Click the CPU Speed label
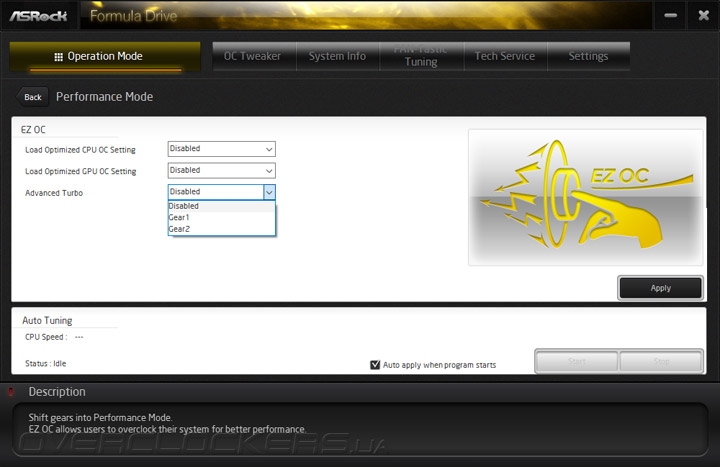 point(46,337)
